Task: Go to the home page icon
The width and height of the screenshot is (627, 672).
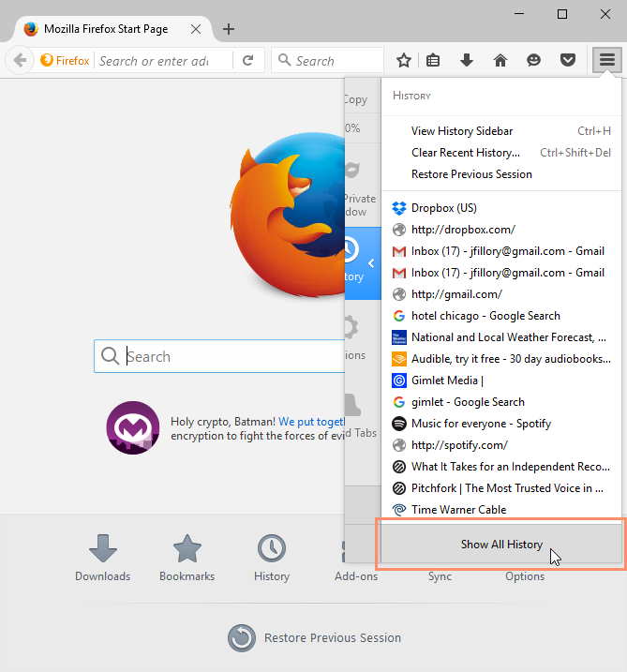Action: click(x=500, y=60)
